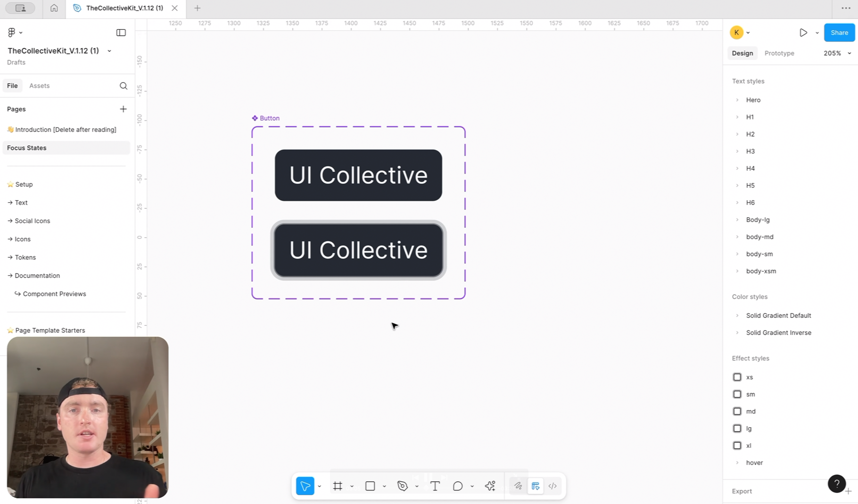This screenshot has height=504, width=858.
Task: Select the Rectangle shape tool
Action: [x=370, y=486]
